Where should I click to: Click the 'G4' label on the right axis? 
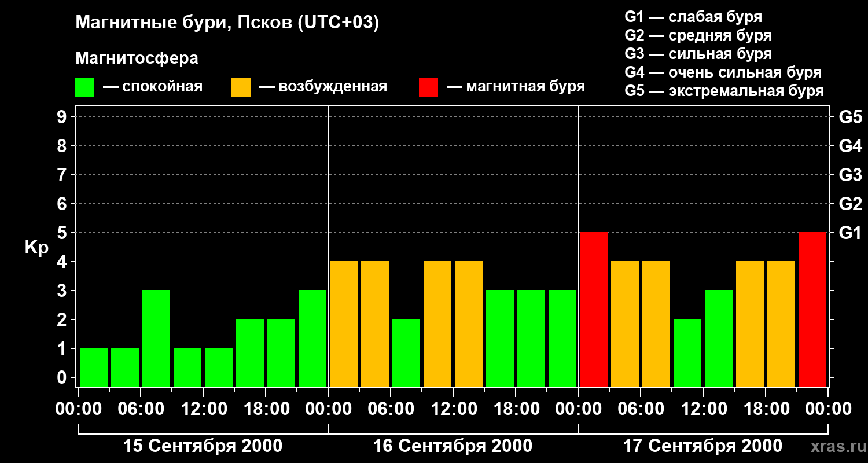(x=850, y=146)
